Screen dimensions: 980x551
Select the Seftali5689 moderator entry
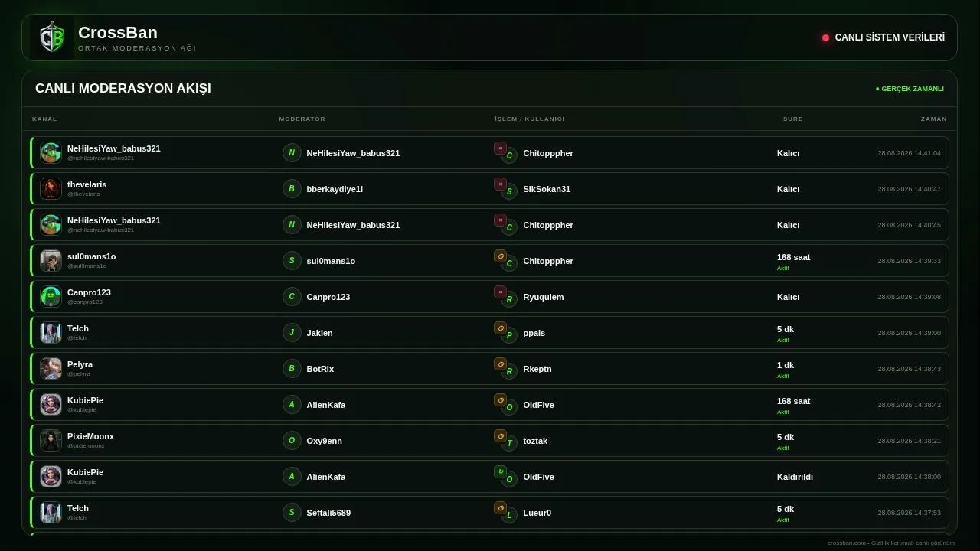pos(328,513)
